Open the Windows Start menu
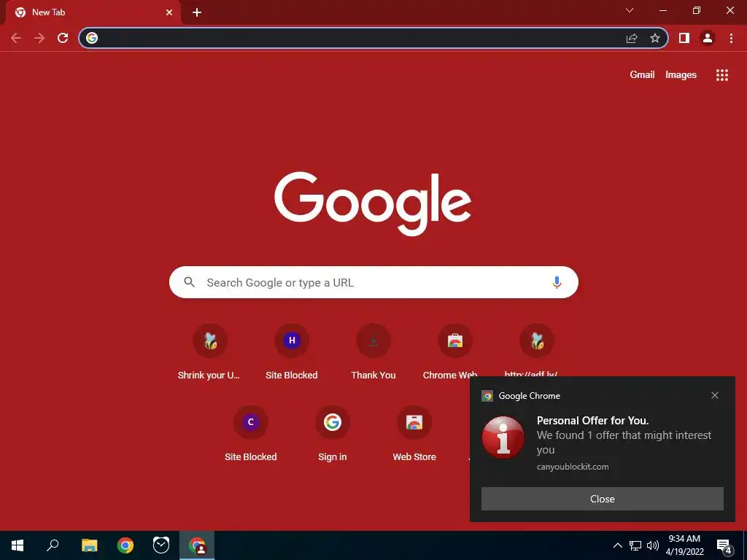747x560 pixels. click(18, 545)
